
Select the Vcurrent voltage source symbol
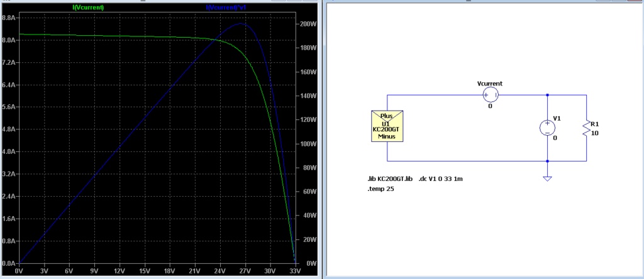coord(490,95)
